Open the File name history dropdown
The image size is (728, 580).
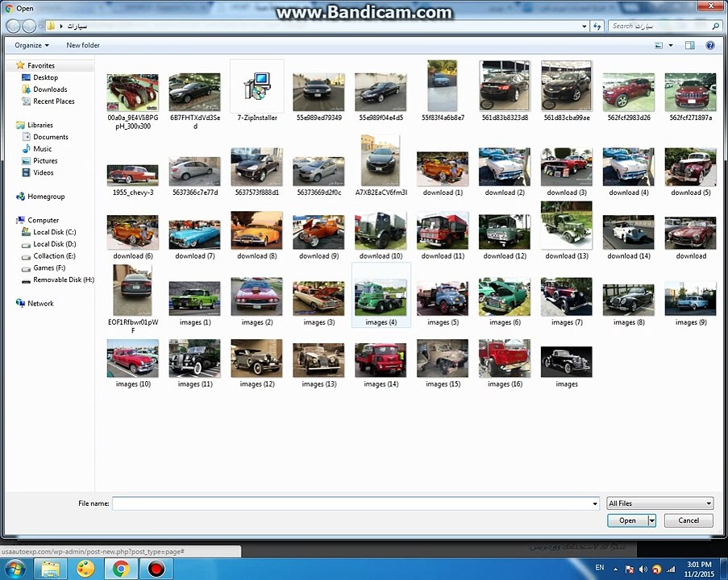click(595, 503)
